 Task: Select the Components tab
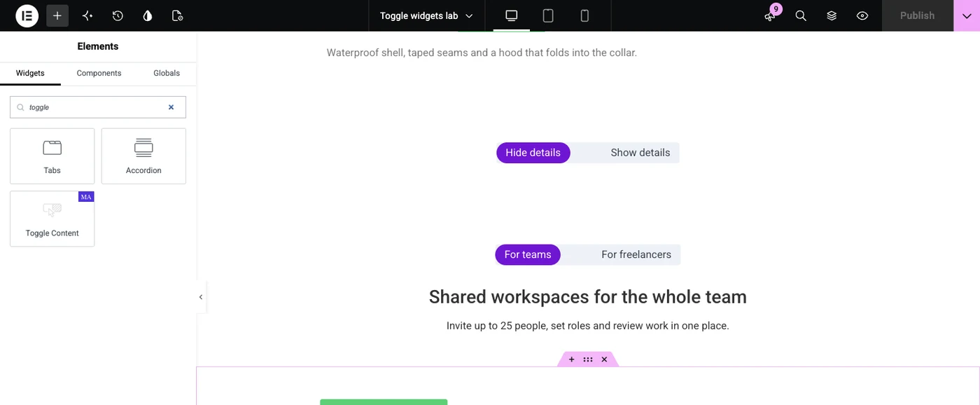click(x=99, y=73)
